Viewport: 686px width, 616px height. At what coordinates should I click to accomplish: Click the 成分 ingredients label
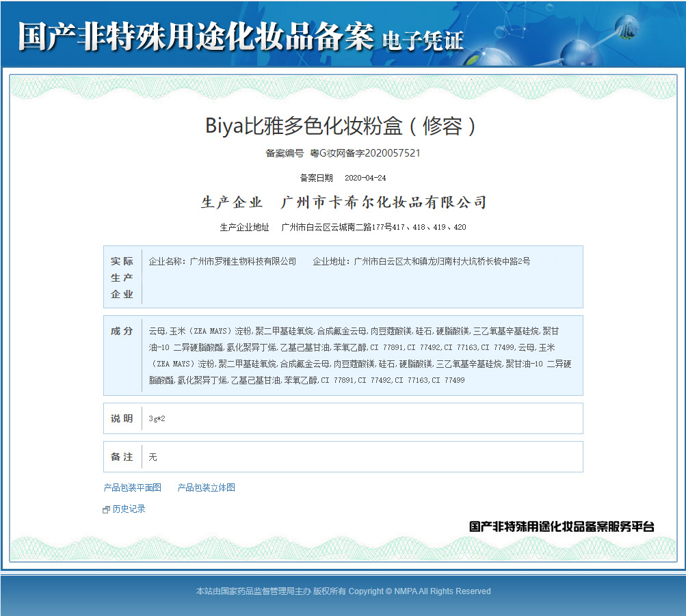click(x=122, y=331)
